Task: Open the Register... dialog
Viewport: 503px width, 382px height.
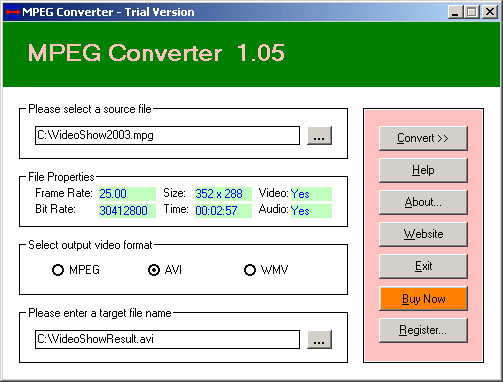Action: 423,330
